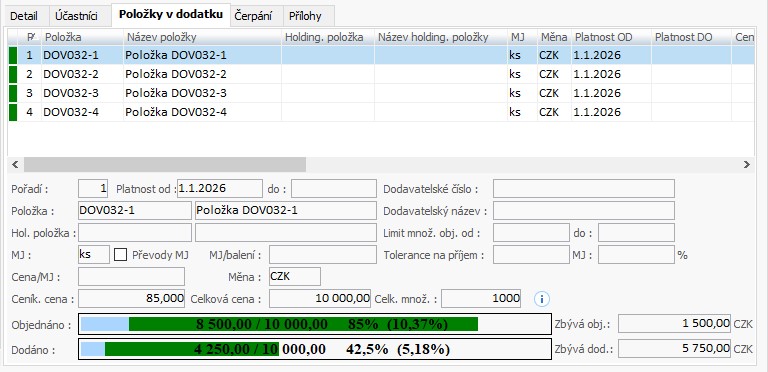This screenshot has height=372, width=768.
Task: Go to the Čerpání tab
Action: click(253, 16)
